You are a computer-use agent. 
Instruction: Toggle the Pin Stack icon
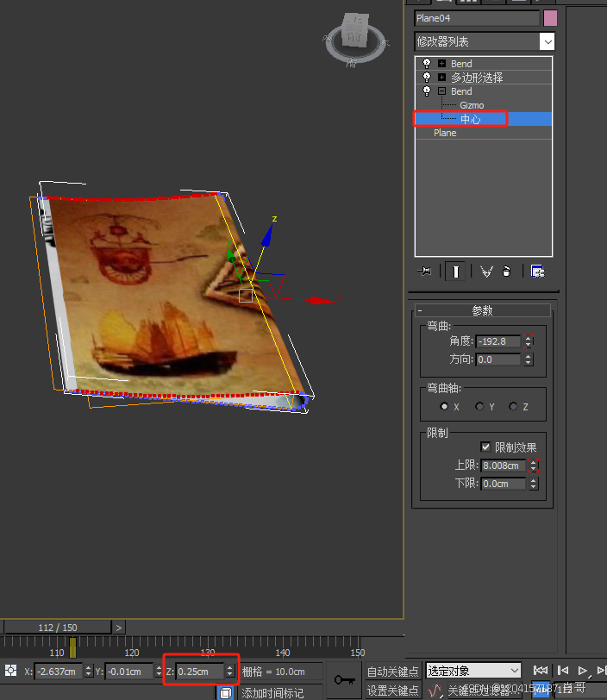coord(424,271)
